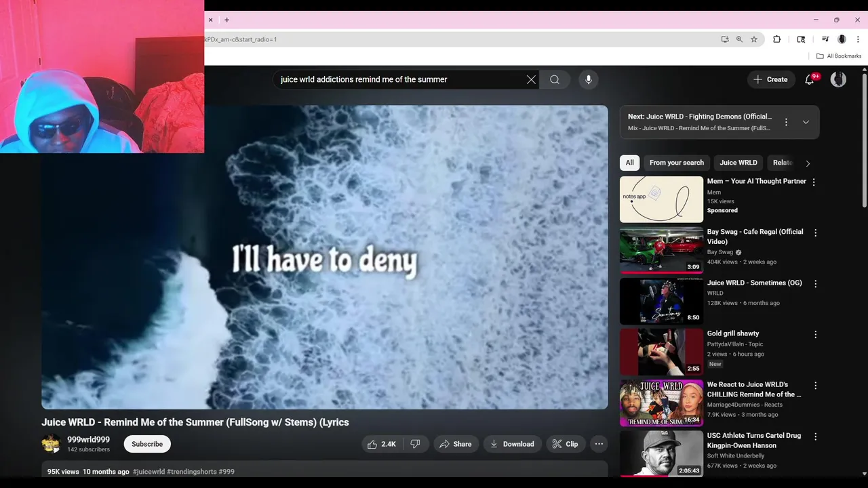This screenshot has width=868, height=488.
Task: Click 'Gold grill shawty' video title
Action: point(733,333)
